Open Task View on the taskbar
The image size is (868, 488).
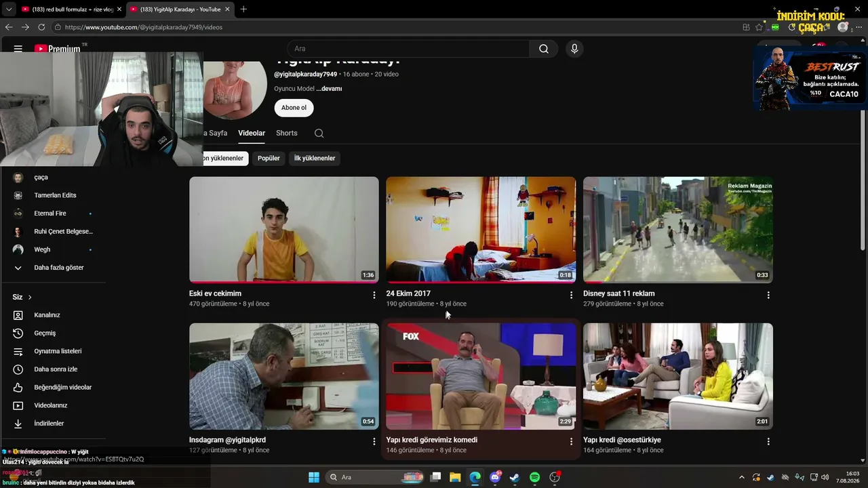[x=435, y=477]
